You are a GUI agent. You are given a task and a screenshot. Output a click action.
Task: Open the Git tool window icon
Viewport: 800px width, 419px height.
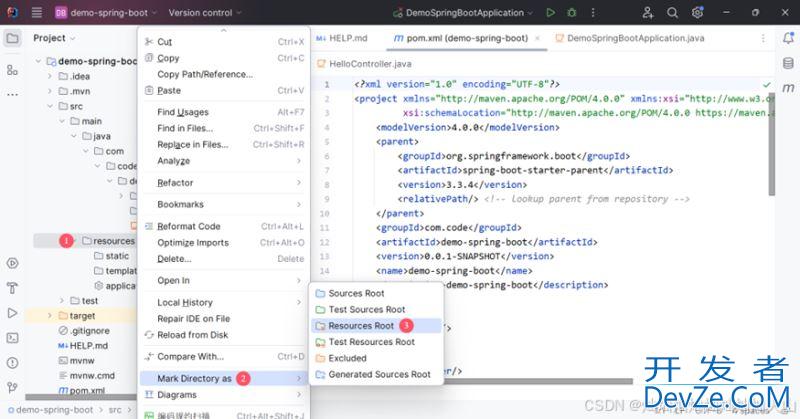tap(12, 387)
